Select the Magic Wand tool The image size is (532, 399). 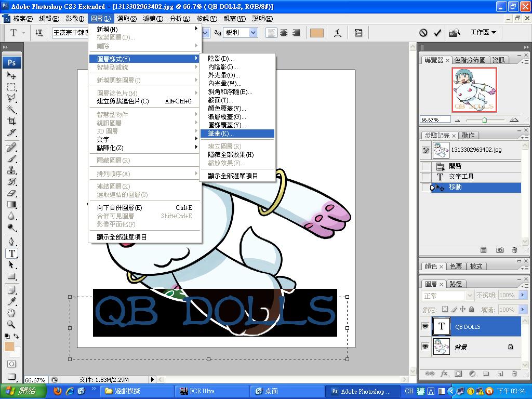tap(11, 109)
